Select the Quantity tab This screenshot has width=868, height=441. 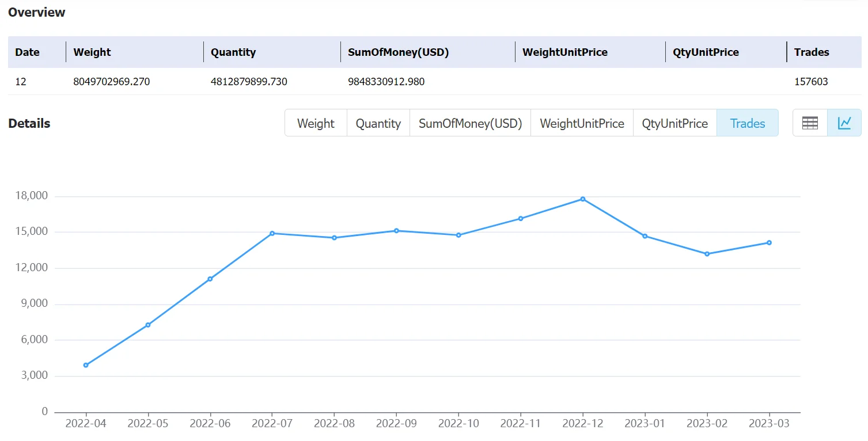click(378, 123)
